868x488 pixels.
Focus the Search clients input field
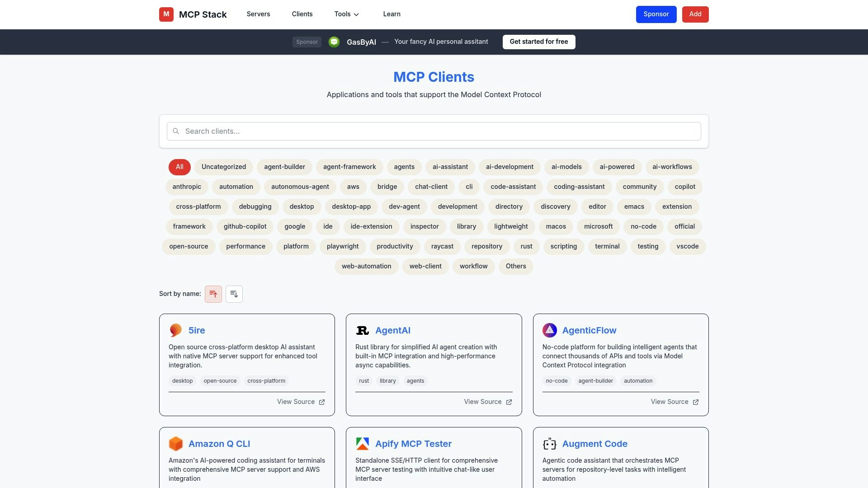click(x=434, y=131)
